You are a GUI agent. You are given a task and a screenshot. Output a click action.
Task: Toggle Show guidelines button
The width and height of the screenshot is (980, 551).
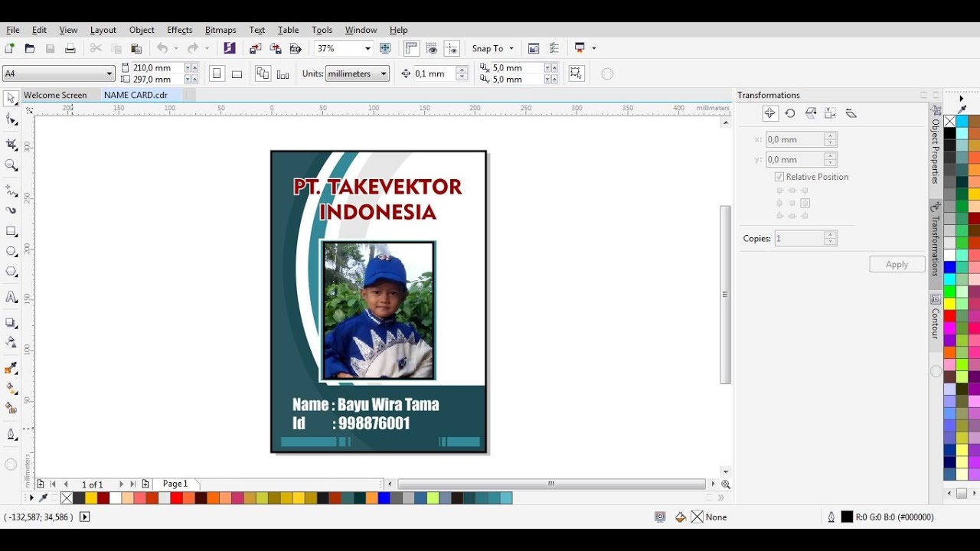pyautogui.click(x=452, y=48)
